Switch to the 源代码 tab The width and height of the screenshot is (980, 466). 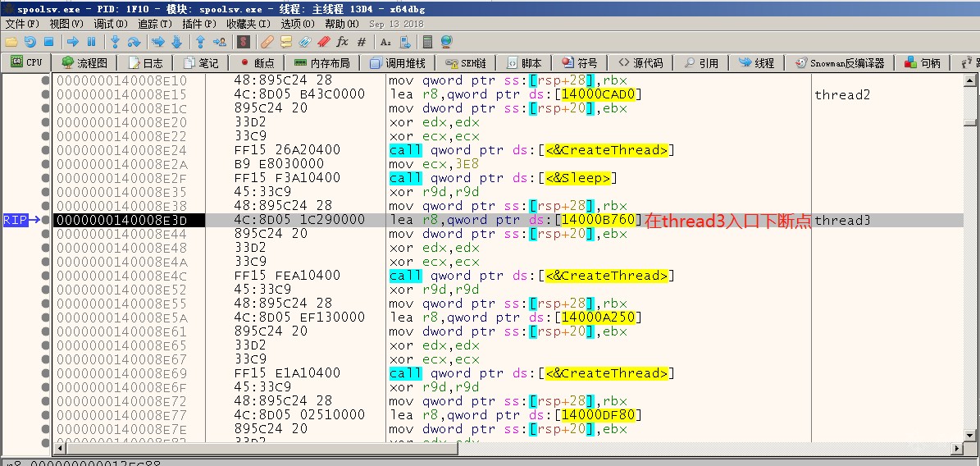(640, 63)
